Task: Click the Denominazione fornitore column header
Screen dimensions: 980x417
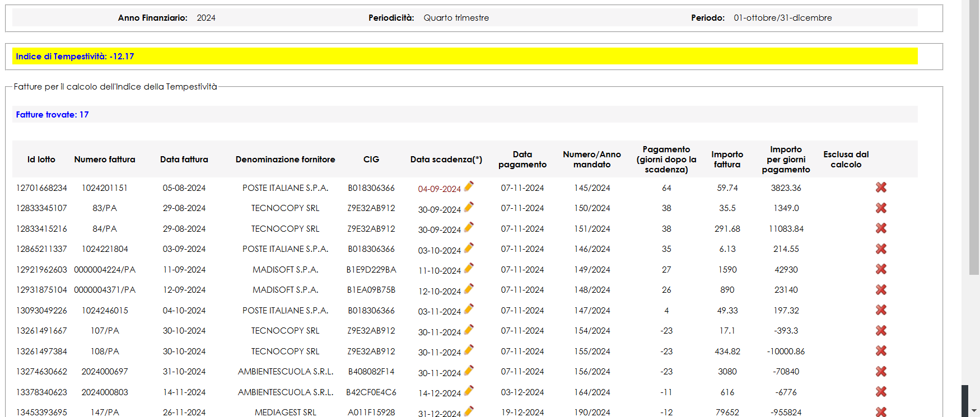Action: click(285, 160)
